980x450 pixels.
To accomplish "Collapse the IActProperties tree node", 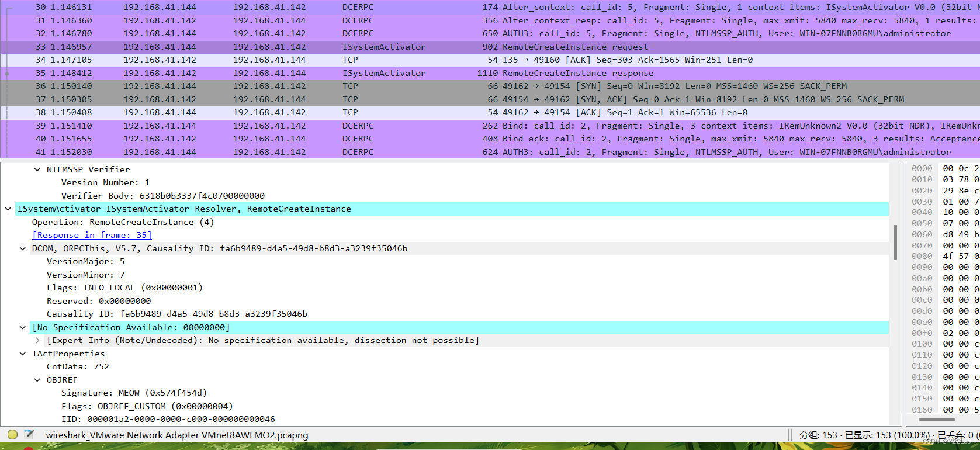I will [x=23, y=354].
